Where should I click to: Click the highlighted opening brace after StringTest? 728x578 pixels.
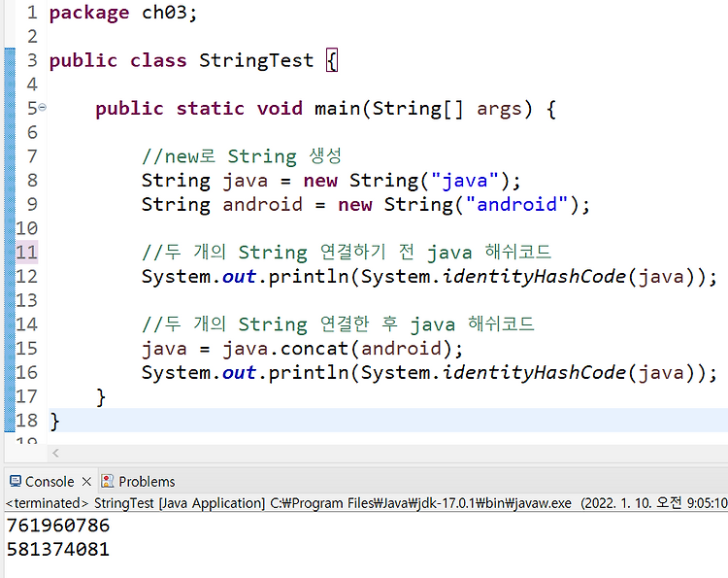332,60
